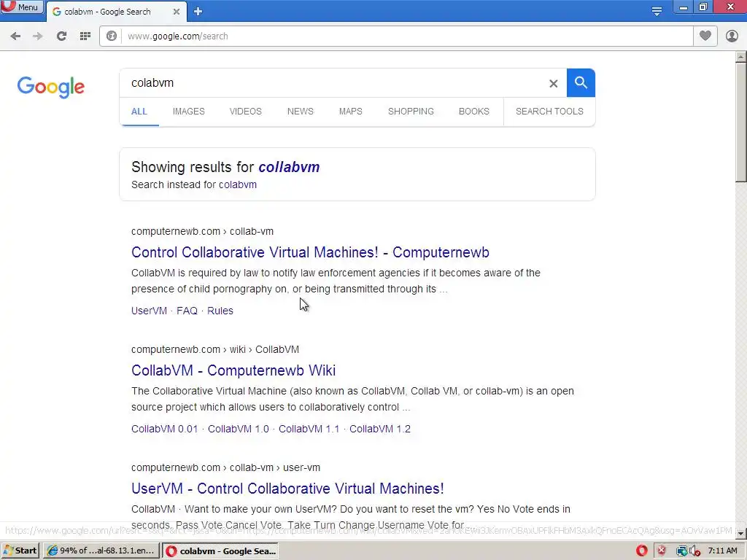Click the network connection tray icon
Viewport: 747px width, 560px height.
[x=682, y=551]
